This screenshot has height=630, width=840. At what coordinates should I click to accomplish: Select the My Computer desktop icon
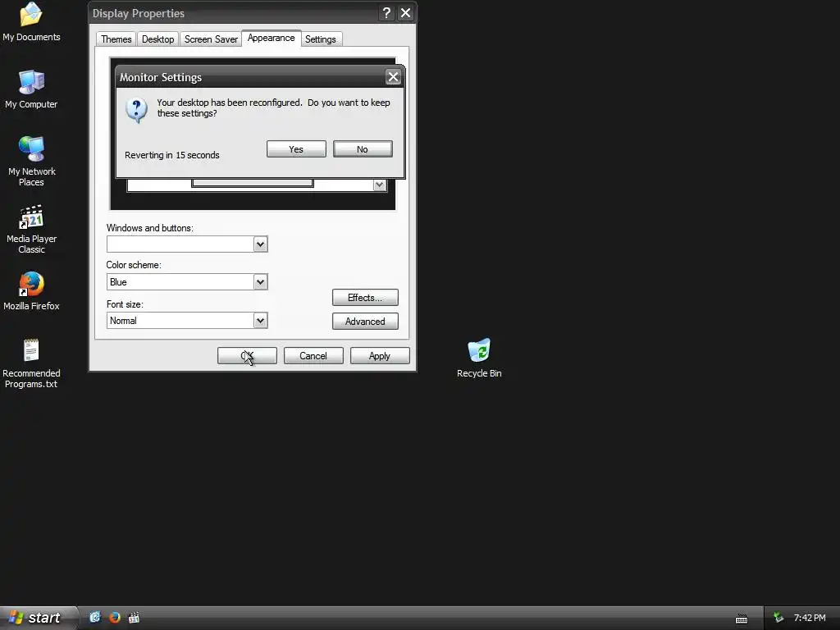[31, 89]
